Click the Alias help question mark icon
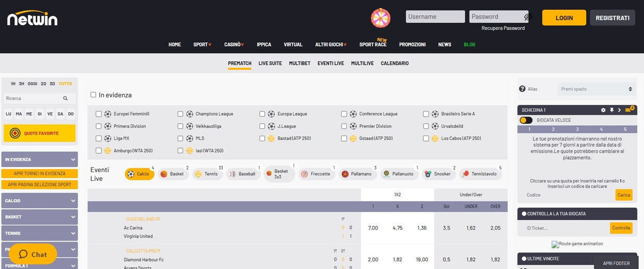Viewport: 644px width, 269px height. tap(522, 89)
